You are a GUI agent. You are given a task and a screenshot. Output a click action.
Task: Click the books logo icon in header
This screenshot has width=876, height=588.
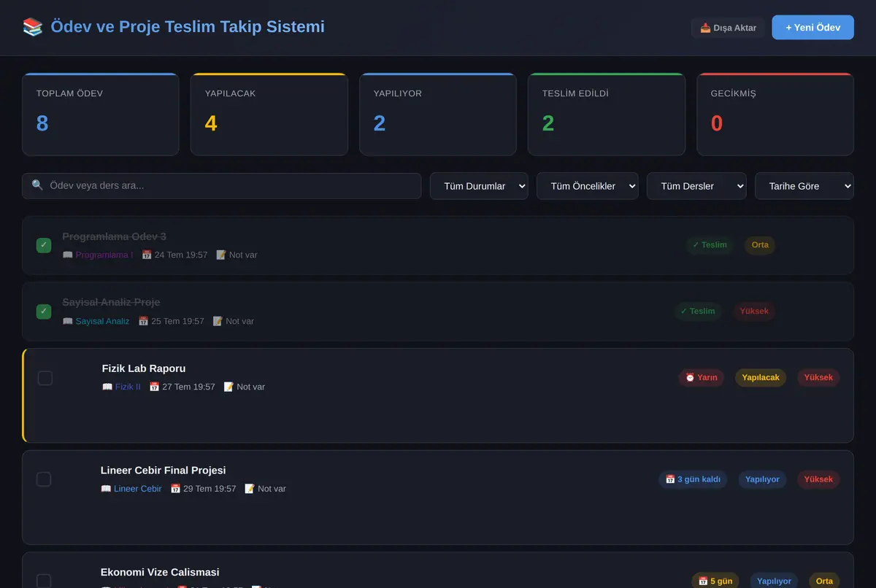pyautogui.click(x=33, y=27)
